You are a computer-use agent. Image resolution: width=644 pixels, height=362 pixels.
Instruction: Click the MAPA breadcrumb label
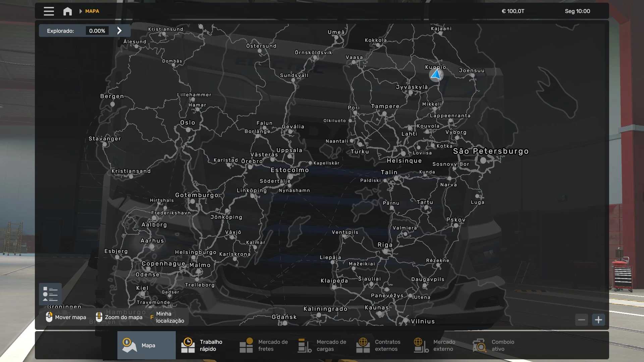coord(92,11)
